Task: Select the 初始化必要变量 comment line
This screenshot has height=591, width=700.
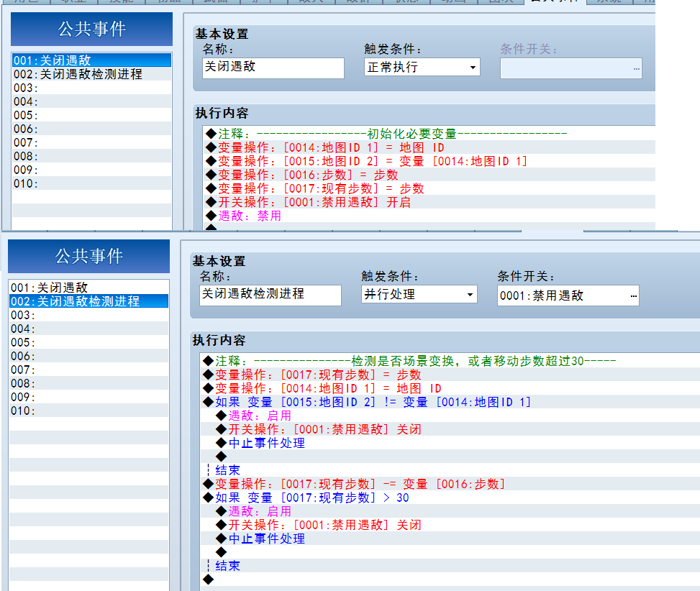Action: [x=429, y=134]
